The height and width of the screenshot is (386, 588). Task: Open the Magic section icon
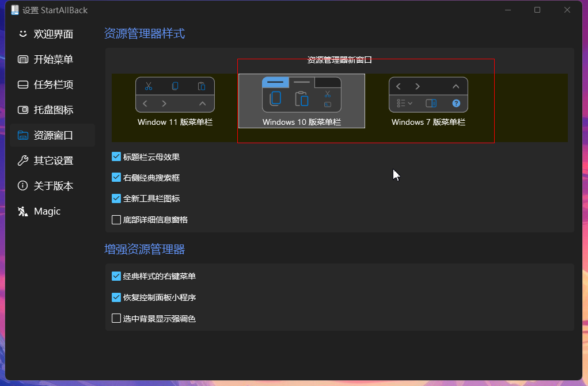pyautogui.click(x=23, y=211)
